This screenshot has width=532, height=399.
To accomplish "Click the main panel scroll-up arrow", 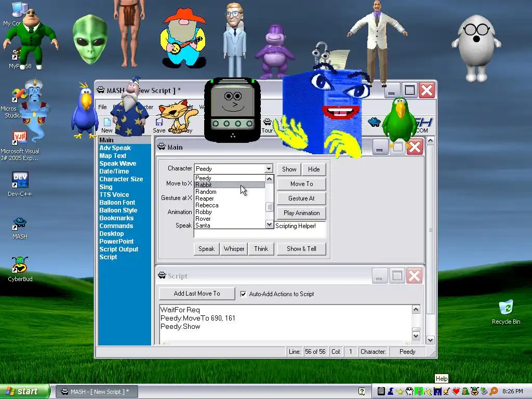I will click(x=430, y=140).
